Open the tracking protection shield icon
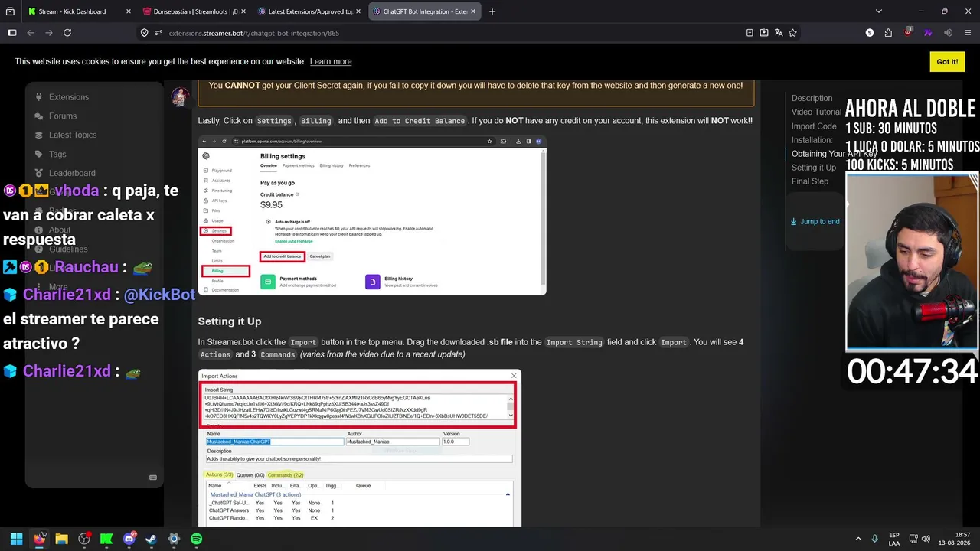This screenshot has height=551, width=980. click(x=144, y=33)
